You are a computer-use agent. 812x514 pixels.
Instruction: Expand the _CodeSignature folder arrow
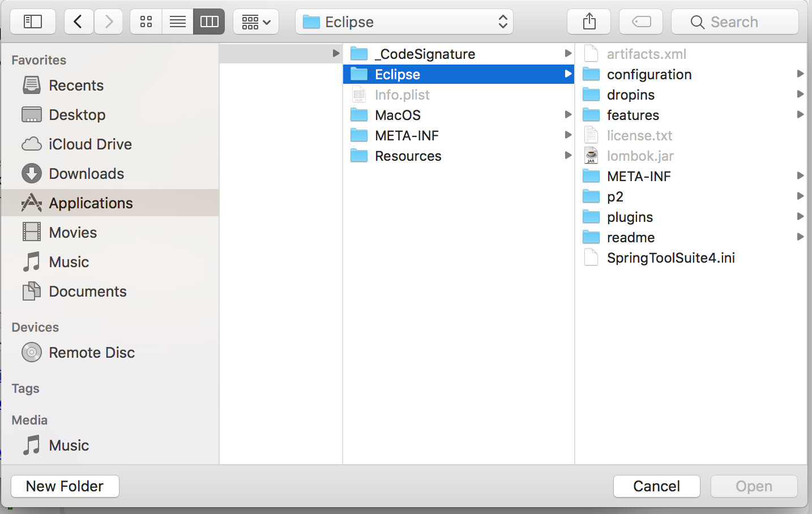(568, 54)
